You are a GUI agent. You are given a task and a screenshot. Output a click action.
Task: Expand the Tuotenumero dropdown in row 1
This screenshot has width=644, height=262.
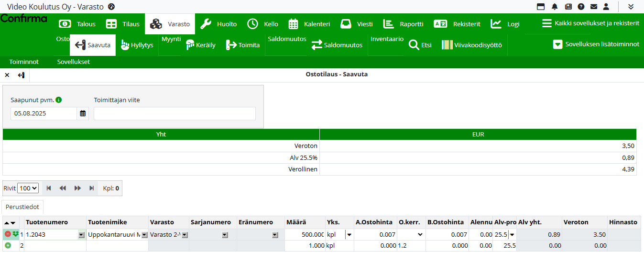click(81, 235)
